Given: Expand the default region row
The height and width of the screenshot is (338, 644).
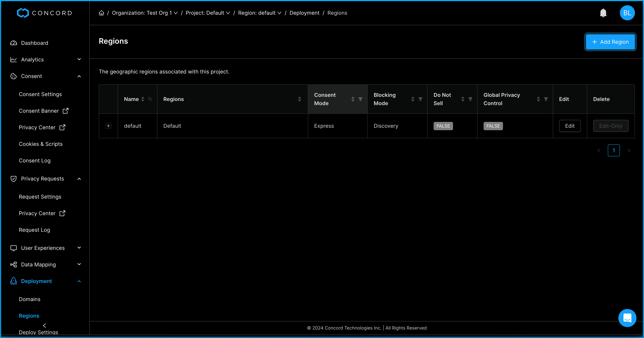Looking at the screenshot, I should tap(108, 126).
